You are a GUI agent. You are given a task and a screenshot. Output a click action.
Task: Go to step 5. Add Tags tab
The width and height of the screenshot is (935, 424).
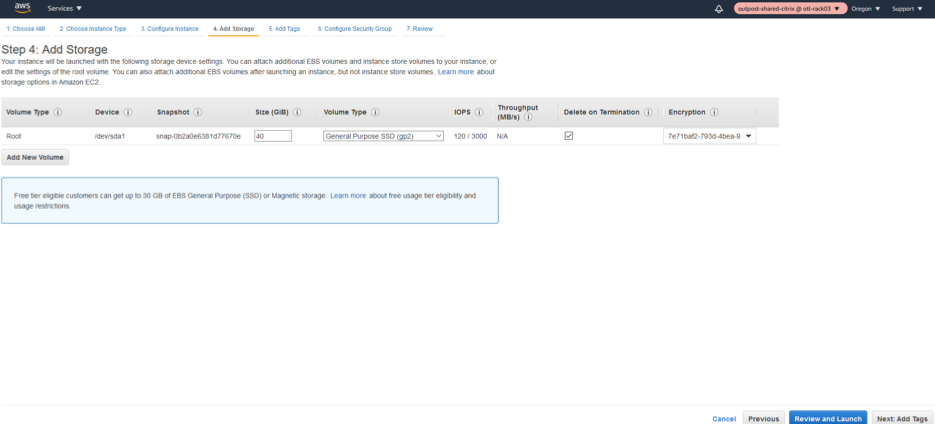pos(284,29)
